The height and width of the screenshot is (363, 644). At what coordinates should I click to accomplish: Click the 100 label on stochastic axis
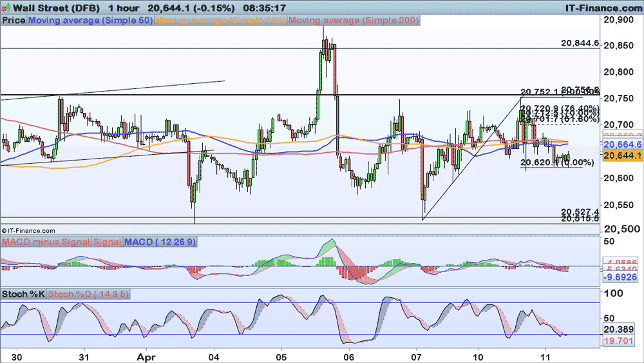[614, 293]
